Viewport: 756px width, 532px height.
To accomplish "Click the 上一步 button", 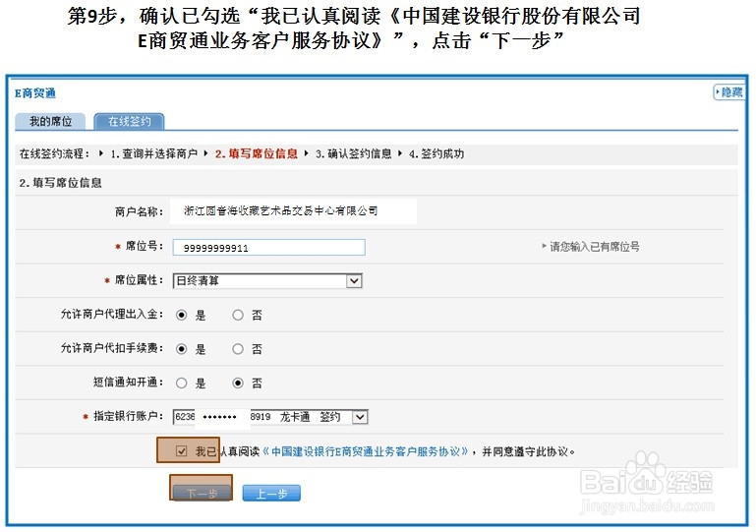I will coord(271,493).
